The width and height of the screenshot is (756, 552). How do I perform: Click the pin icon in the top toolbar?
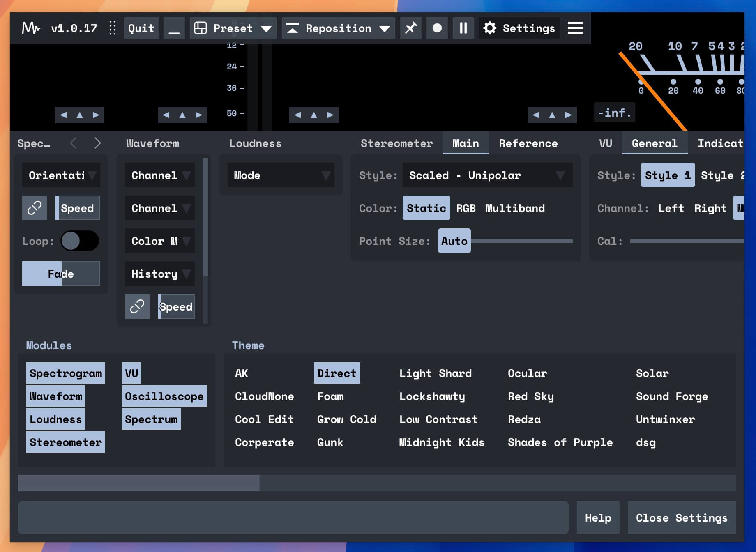pos(410,28)
